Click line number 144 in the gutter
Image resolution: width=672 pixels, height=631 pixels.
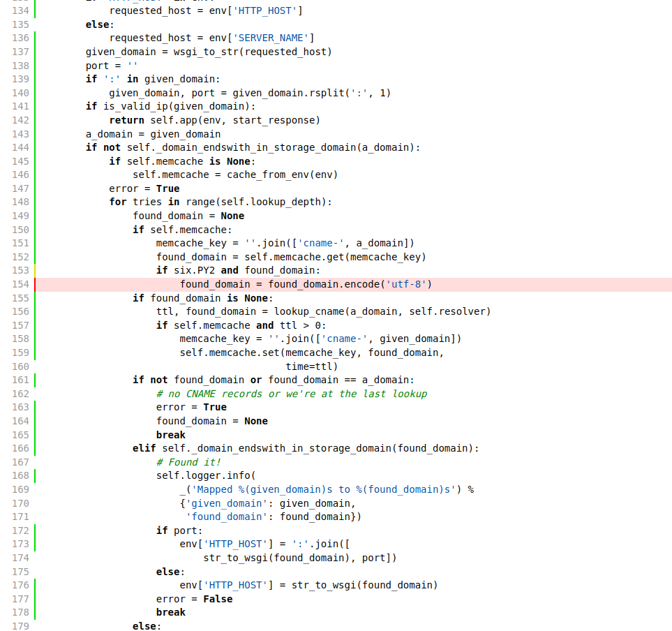click(x=20, y=147)
